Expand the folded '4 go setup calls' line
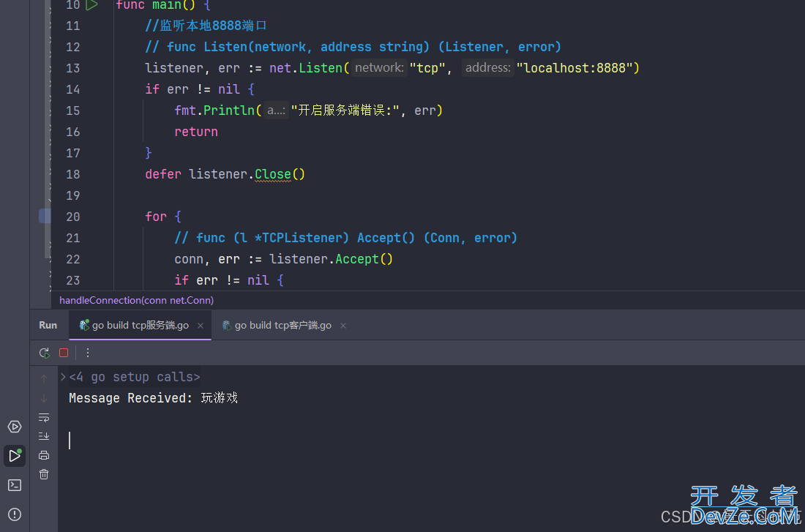This screenshot has width=805, height=532. pos(63,378)
